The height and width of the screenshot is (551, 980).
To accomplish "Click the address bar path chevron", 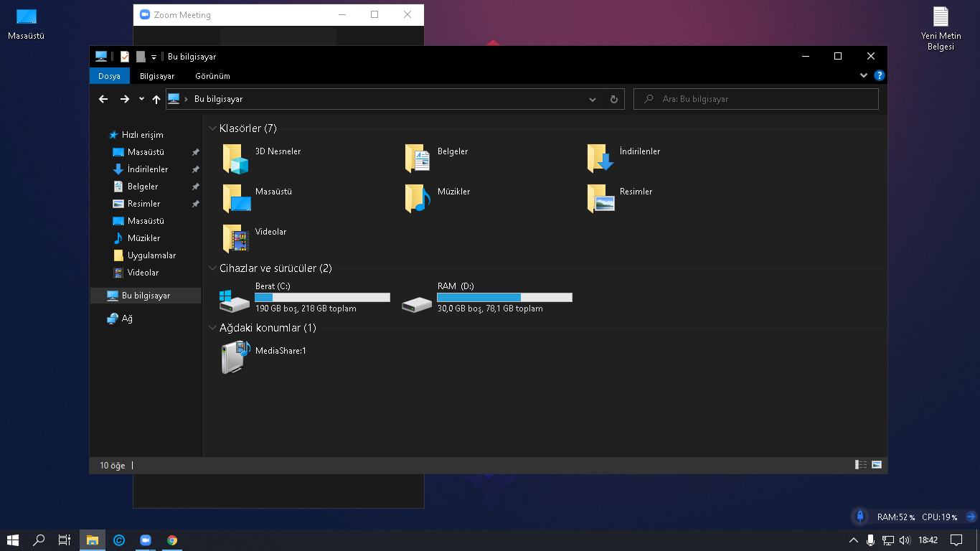I will (186, 99).
